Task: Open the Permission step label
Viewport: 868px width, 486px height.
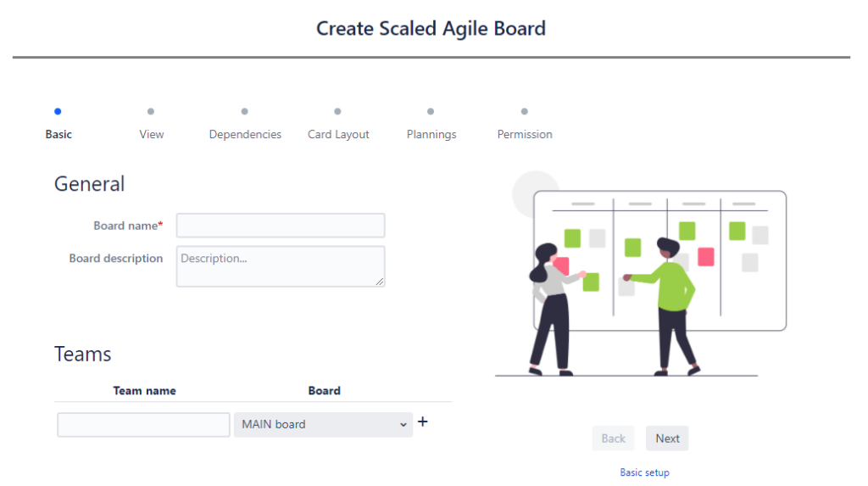Action: [525, 134]
